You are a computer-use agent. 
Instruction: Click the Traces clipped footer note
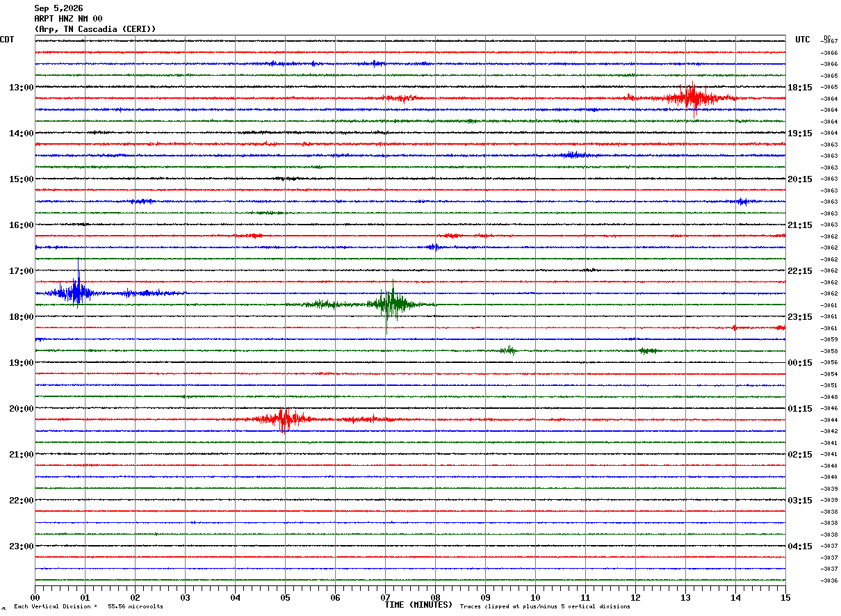coord(545,607)
